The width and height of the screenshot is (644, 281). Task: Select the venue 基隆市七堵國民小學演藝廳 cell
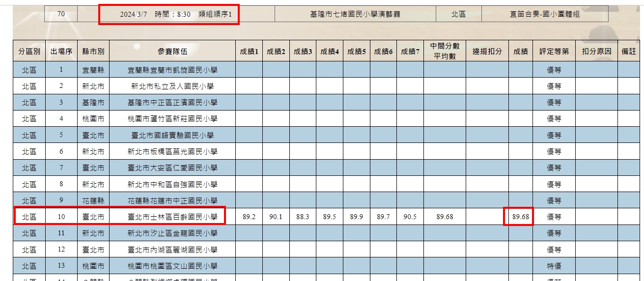355,14
